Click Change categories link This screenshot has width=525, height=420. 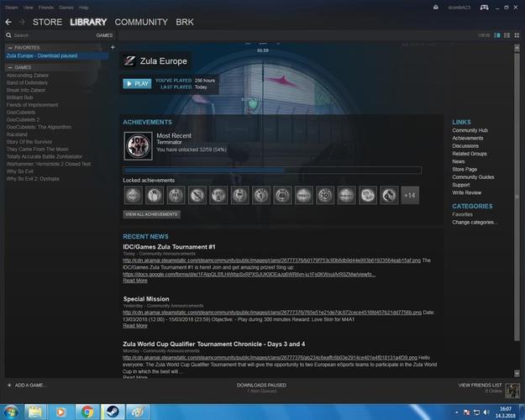[x=475, y=223]
